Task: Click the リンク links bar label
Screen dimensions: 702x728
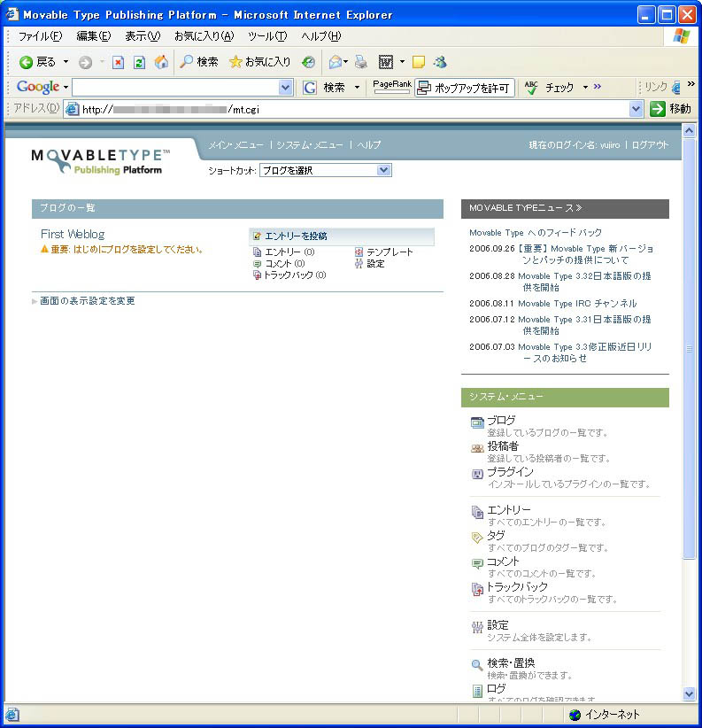Action: (x=656, y=87)
